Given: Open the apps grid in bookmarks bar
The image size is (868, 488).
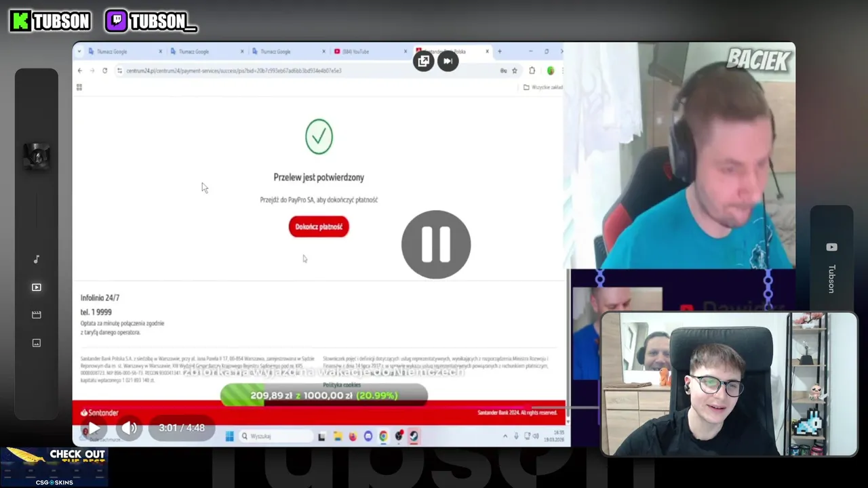Looking at the screenshot, I should click(x=79, y=87).
